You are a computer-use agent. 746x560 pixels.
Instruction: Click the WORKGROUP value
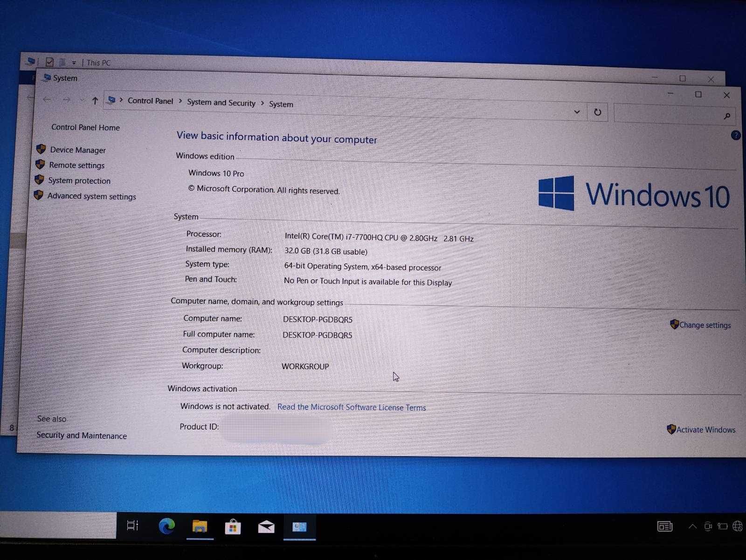(x=305, y=366)
